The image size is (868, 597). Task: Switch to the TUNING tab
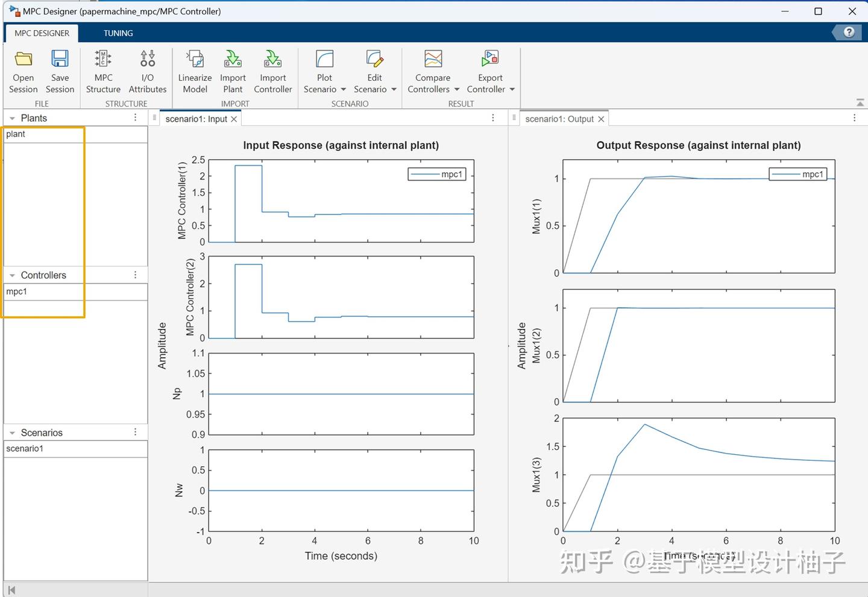pos(118,33)
